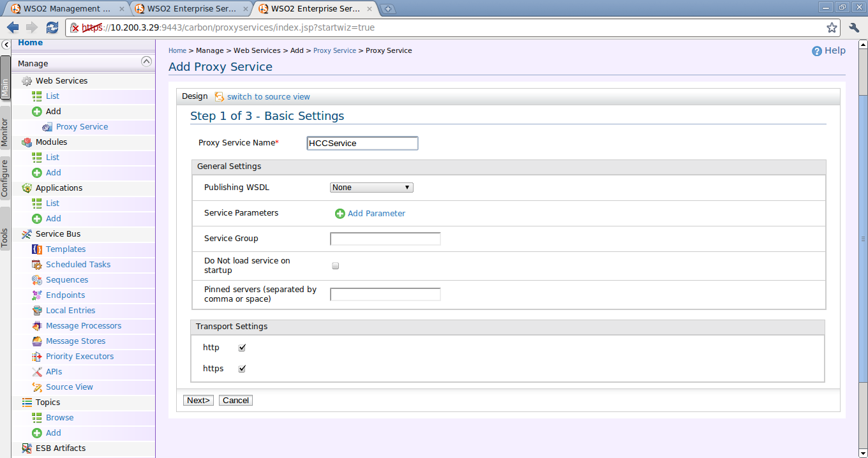Screen dimensions: 868x458
Task: Collapse the left navigation sidebar
Action: [5, 45]
